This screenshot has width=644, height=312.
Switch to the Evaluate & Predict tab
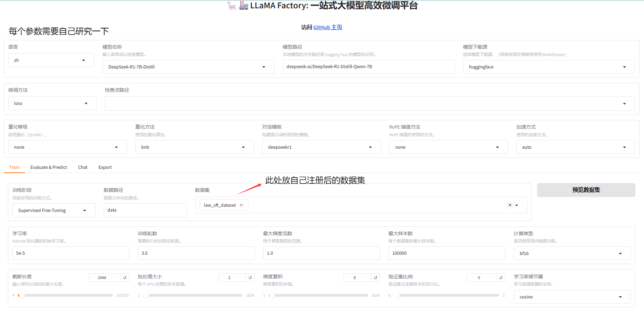(49, 167)
